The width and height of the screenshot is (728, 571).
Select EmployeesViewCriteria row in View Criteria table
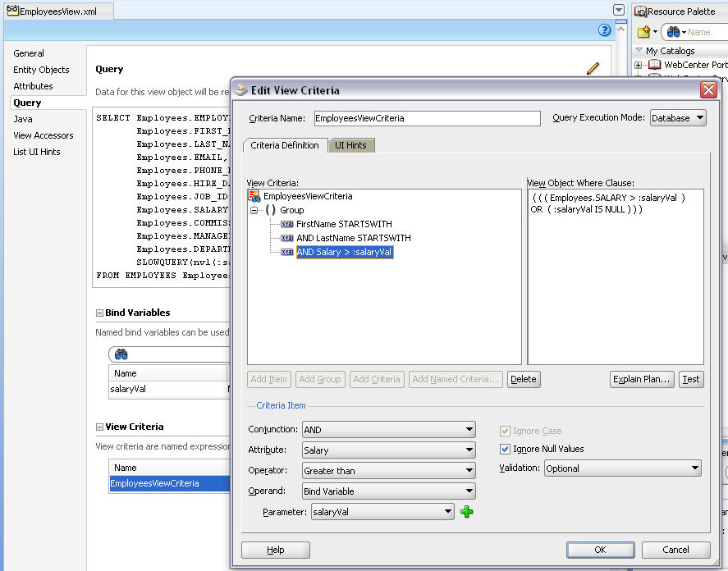169,483
